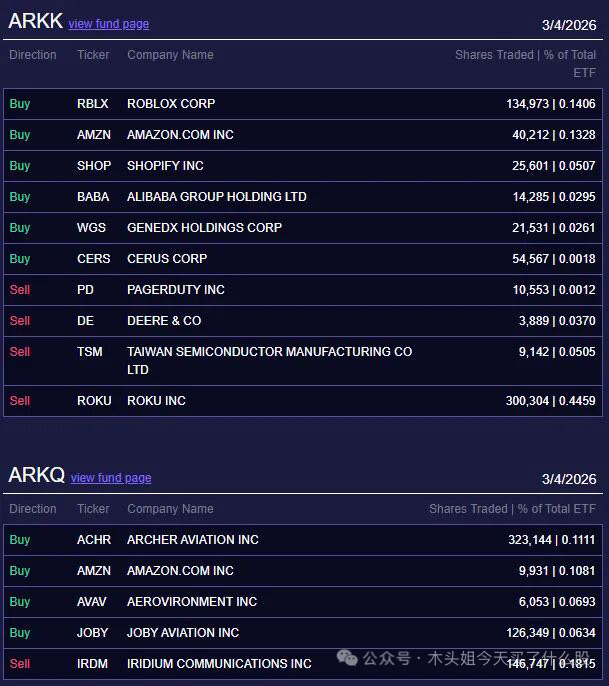Click the DEERE & CO company name
This screenshot has width=609, height=686.
click(x=164, y=321)
